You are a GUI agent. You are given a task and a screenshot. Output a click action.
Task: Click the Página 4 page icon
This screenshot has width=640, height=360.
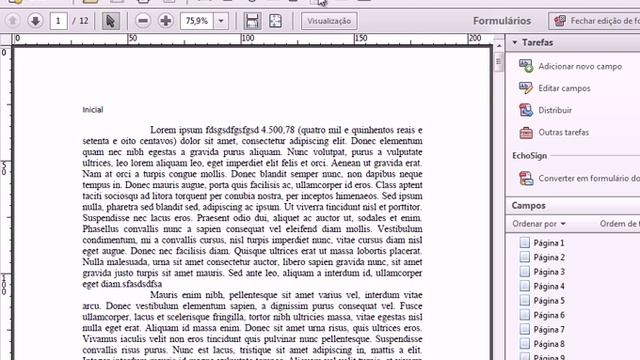(x=524, y=286)
